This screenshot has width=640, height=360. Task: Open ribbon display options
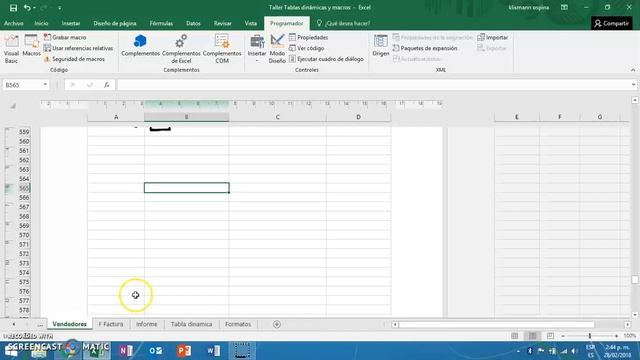[564, 7]
